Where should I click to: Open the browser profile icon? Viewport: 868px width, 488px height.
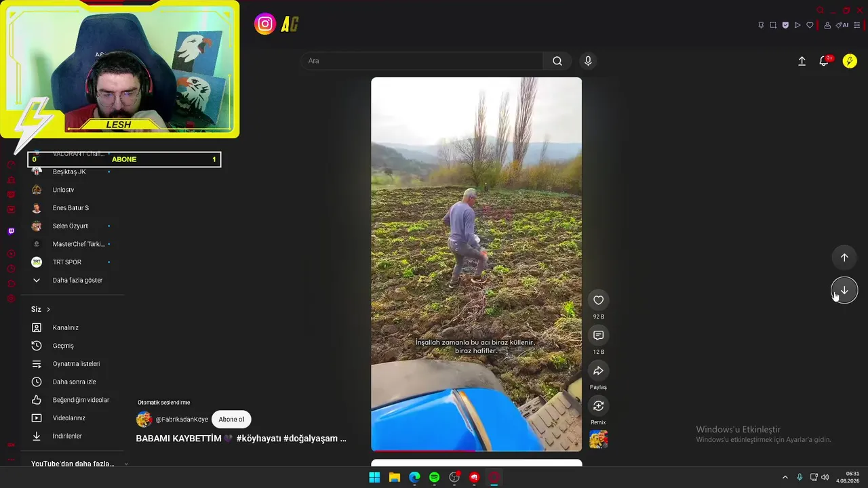pos(827,25)
